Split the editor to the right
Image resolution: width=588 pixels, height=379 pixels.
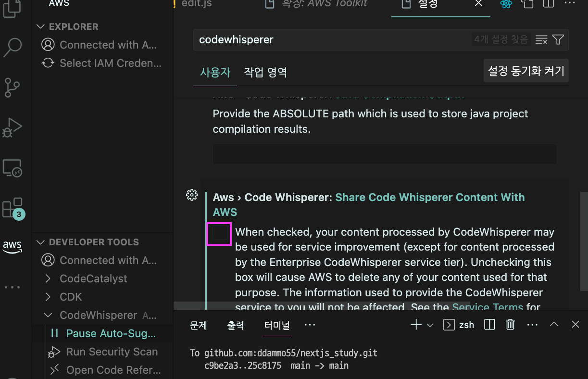pyautogui.click(x=549, y=4)
